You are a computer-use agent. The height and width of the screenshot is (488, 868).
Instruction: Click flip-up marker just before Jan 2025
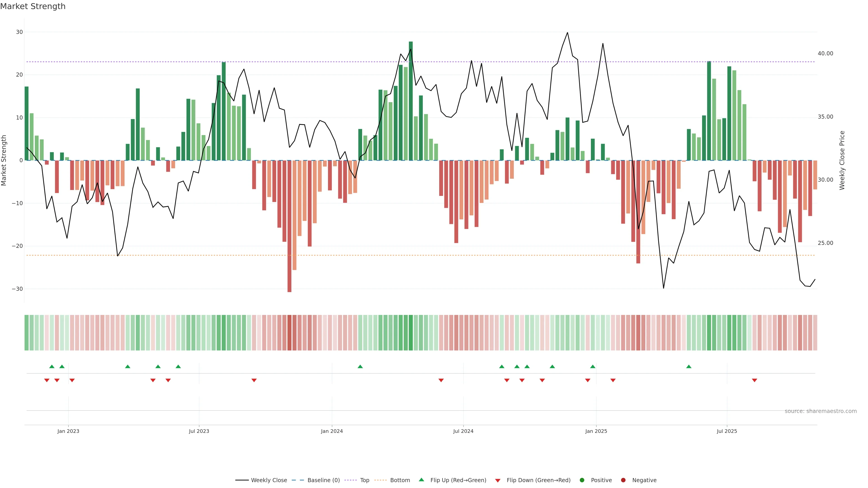pos(593,366)
